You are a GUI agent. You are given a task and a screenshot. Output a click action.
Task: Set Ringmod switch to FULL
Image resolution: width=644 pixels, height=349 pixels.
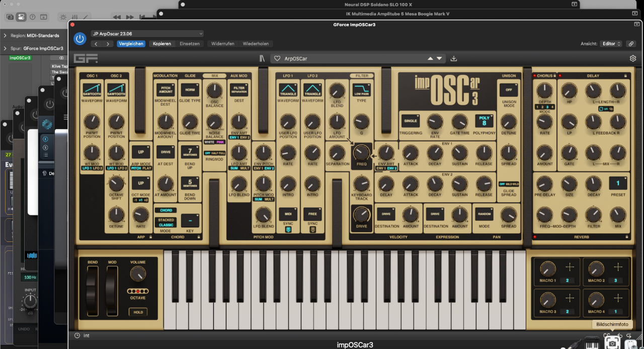[221, 153]
